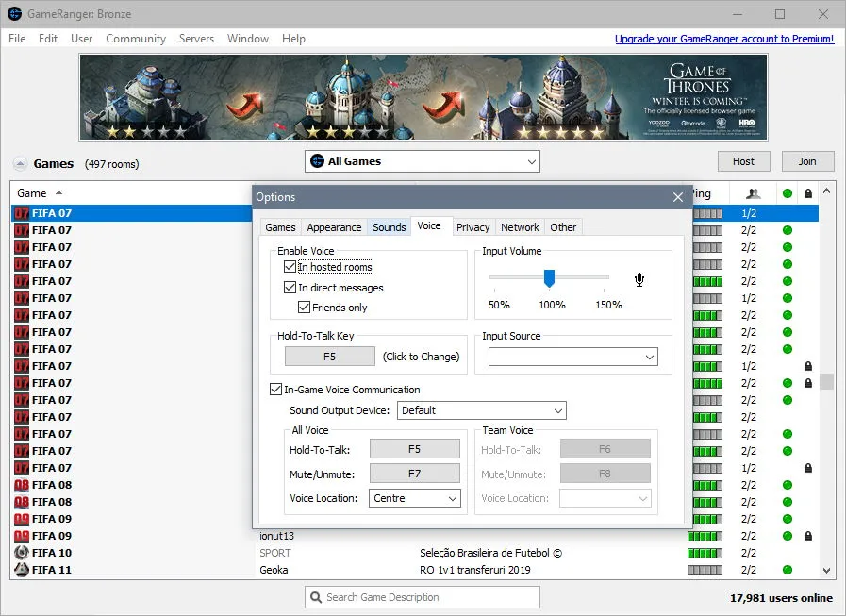Close the Options dialog with X
Screen dimensions: 846x616
tap(678, 197)
